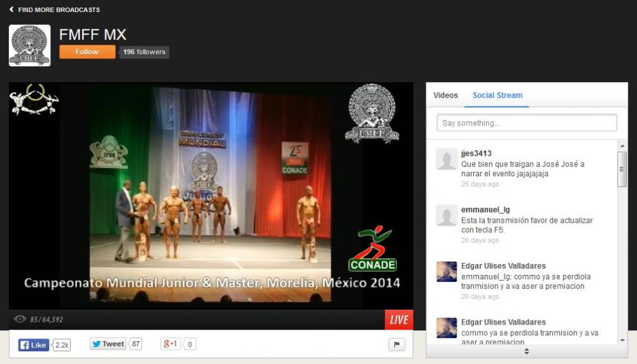Click the red LIVE badge
This screenshot has width=637, height=364.
tap(399, 319)
